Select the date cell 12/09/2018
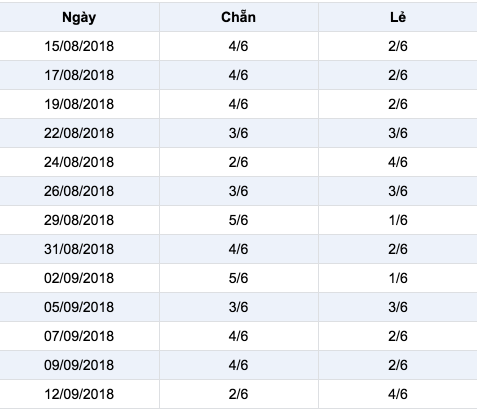Image resolution: width=477 pixels, height=410 pixels. (x=79, y=394)
